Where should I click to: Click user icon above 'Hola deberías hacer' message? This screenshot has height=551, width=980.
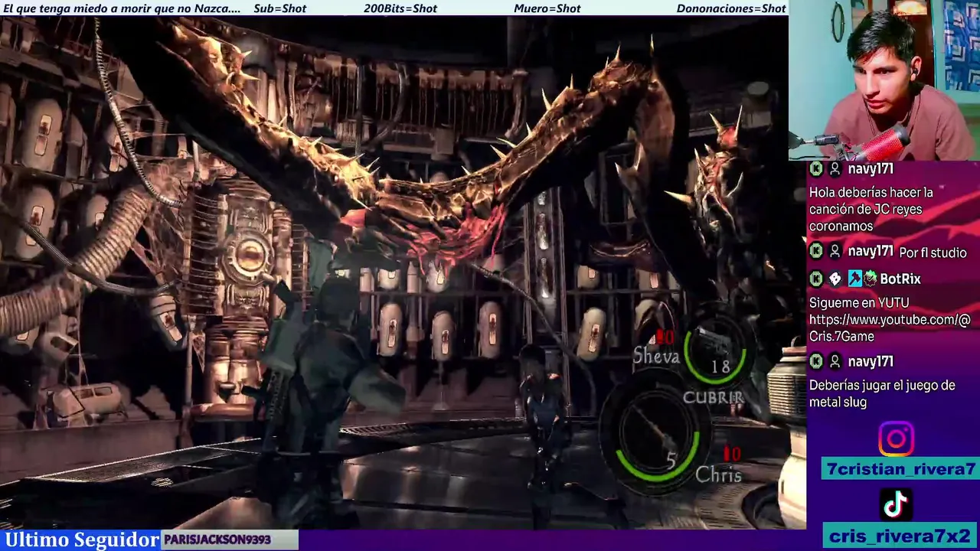point(835,169)
